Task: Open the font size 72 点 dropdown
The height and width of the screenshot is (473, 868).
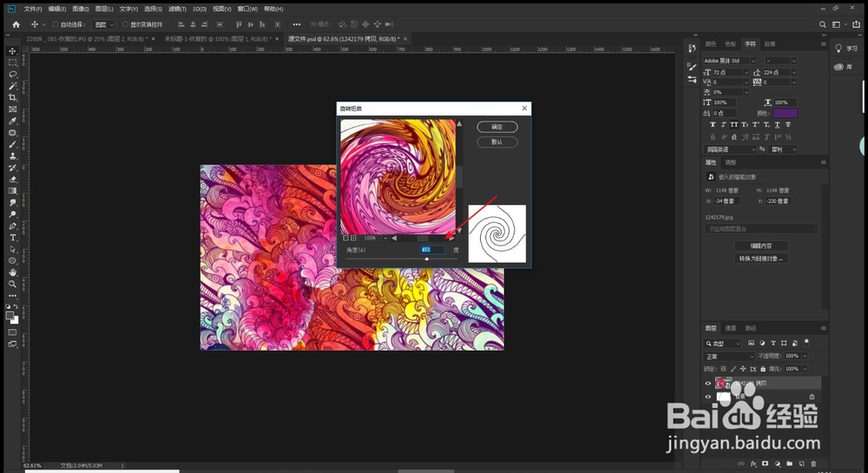Action: [746, 73]
